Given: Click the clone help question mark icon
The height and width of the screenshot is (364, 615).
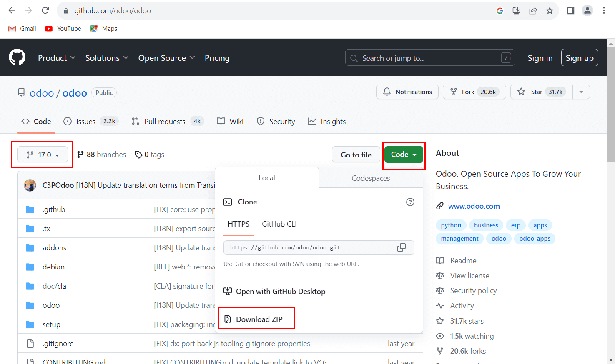Looking at the screenshot, I should [x=410, y=202].
